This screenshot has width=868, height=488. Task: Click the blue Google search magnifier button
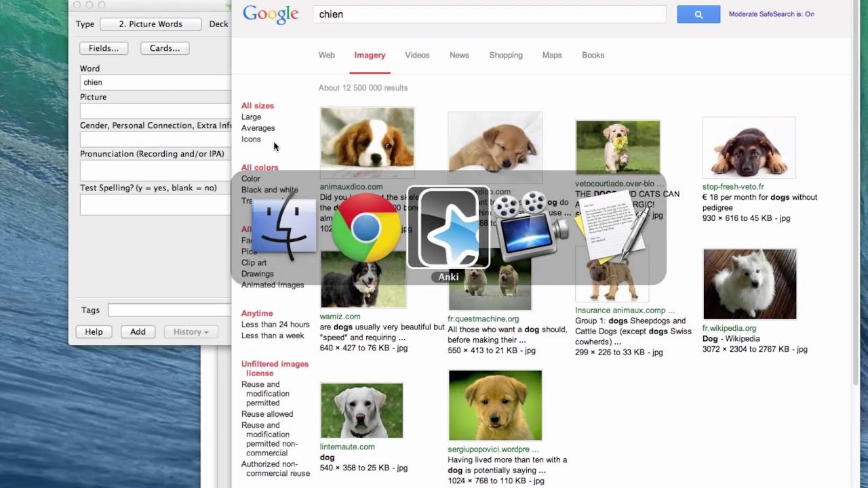tap(698, 14)
